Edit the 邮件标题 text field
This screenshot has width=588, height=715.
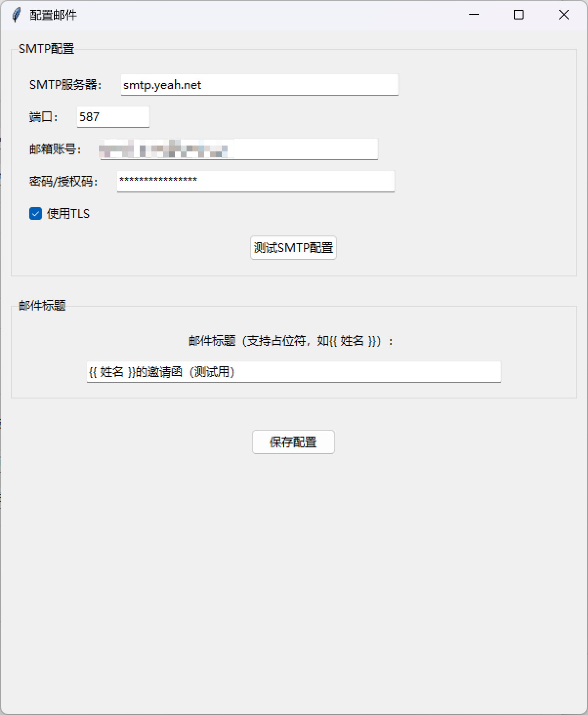click(x=294, y=372)
